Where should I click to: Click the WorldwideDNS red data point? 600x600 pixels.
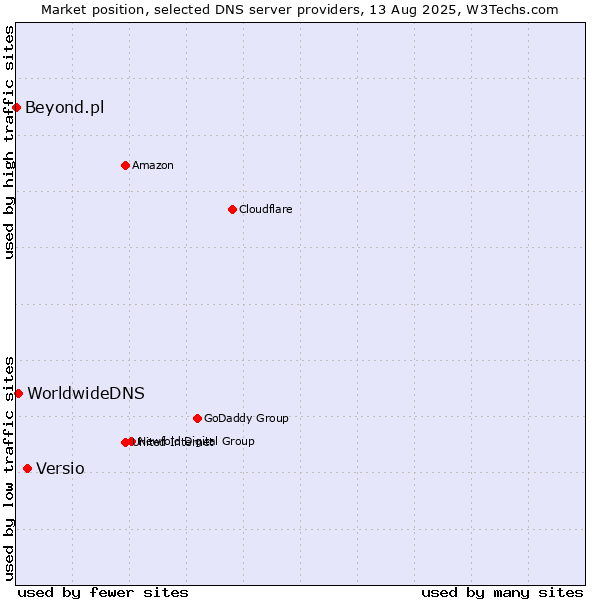pyautogui.click(x=18, y=393)
